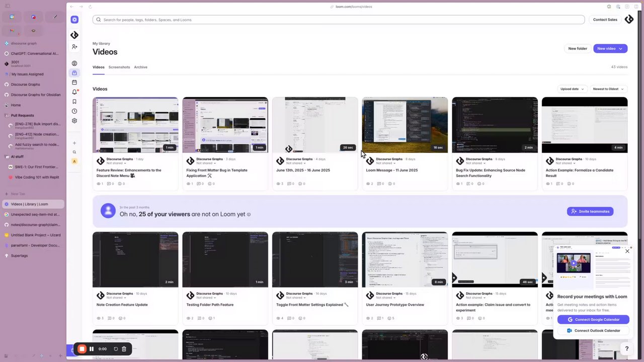Go back with browser back arrow
This screenshot has height=362, width=644.
click(x=72, y=7)
